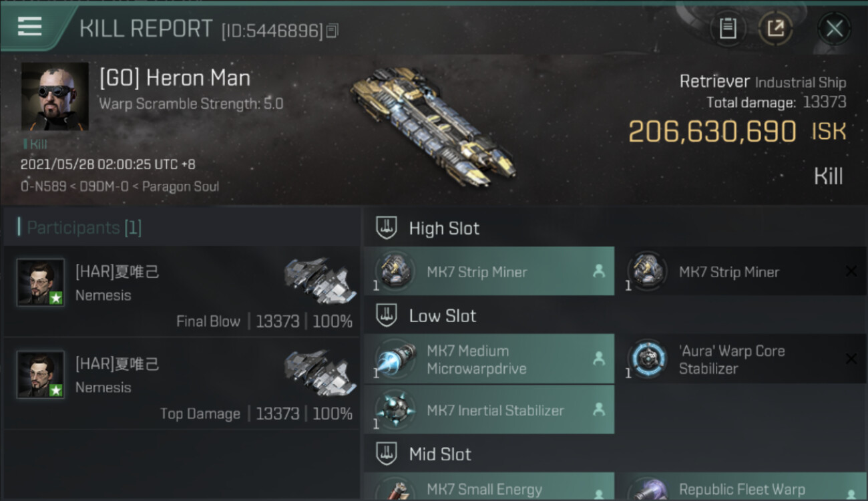Open Final Blow participant's portrait

pos(41,283)
